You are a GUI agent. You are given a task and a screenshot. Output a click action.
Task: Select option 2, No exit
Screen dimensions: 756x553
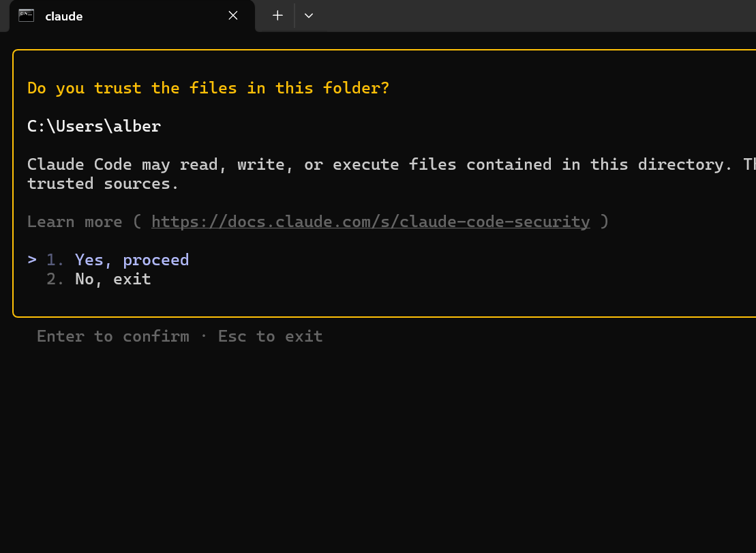112,278
